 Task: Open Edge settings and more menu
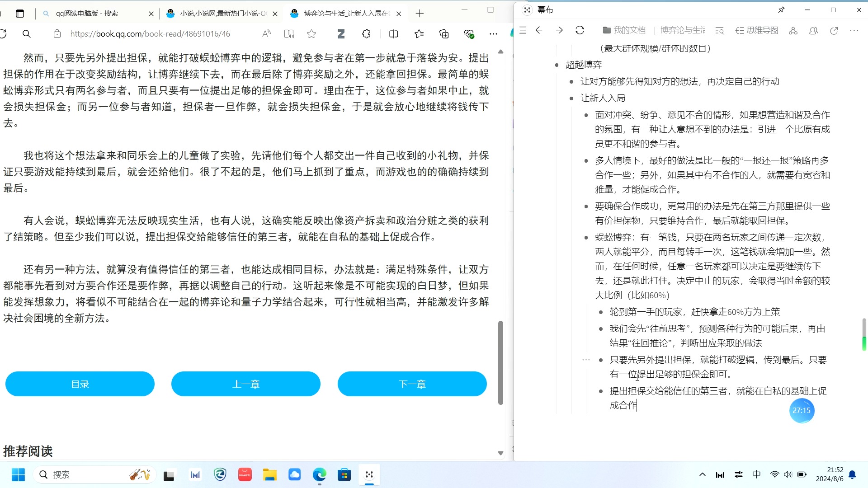click(x=493, y=34)
